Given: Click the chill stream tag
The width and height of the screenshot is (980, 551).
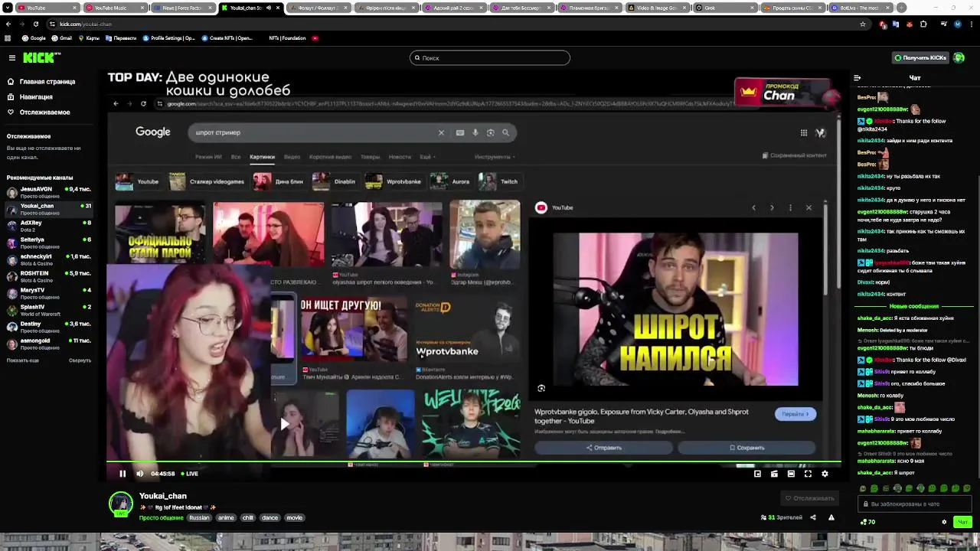Looking at the screenshot, I should (x=247, y=518).
